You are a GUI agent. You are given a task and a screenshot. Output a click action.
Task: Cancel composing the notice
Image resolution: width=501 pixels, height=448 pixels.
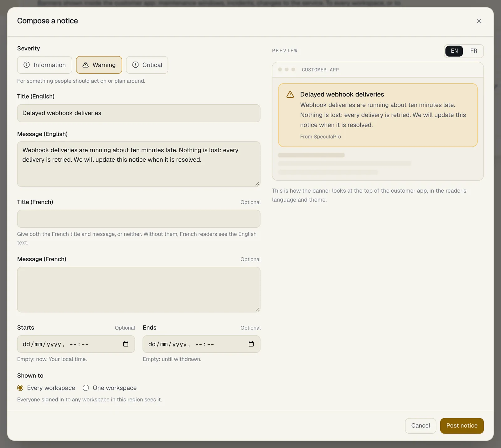(x=421, y=426)
